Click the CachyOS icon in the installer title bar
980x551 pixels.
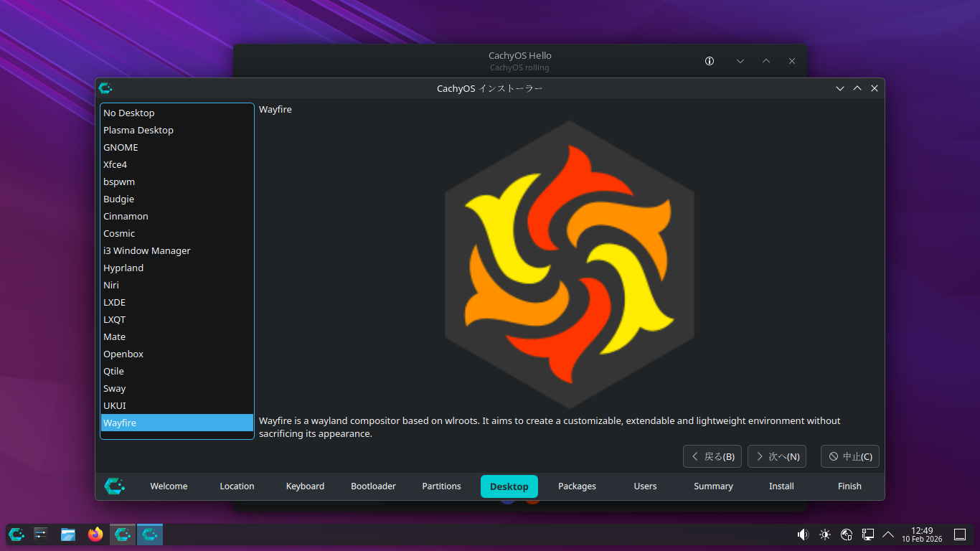coord(105,88)
